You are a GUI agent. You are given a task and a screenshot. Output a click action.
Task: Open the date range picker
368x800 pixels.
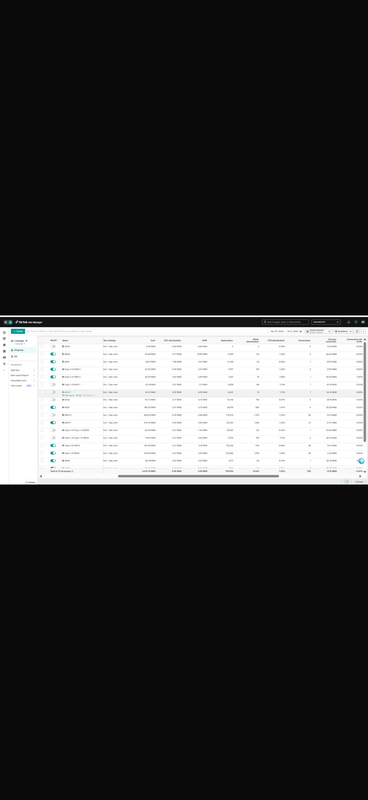click(286, 331)
